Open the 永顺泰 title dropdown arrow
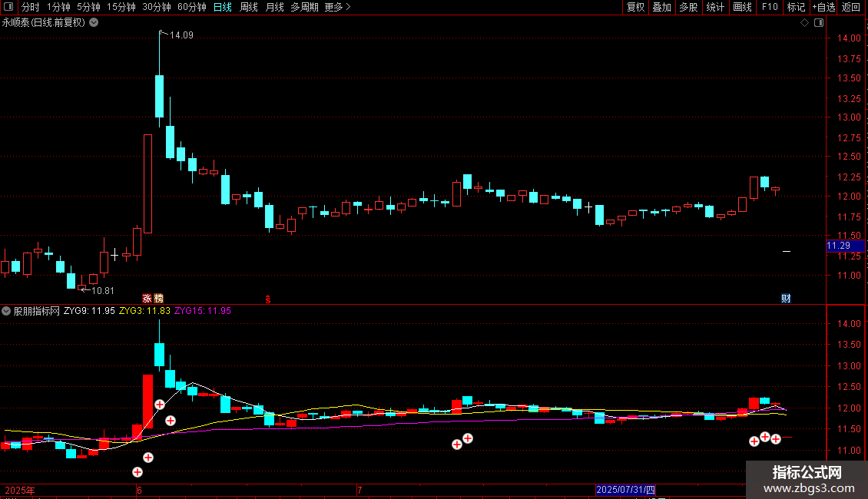The image size is (868, 499). click(x=94, y=23)
